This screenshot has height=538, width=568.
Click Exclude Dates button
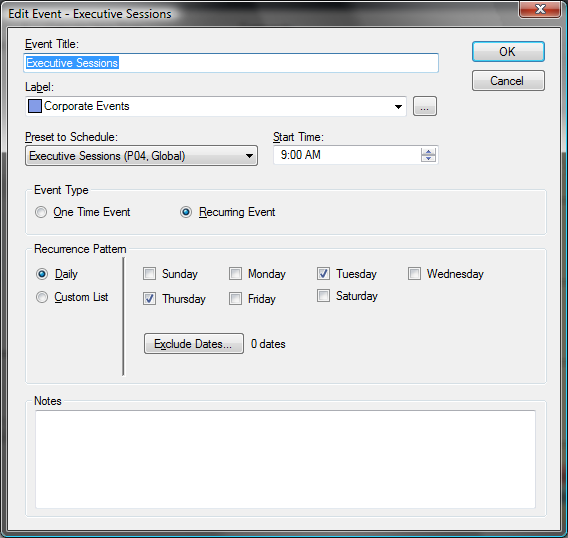[x=193, y=343]
